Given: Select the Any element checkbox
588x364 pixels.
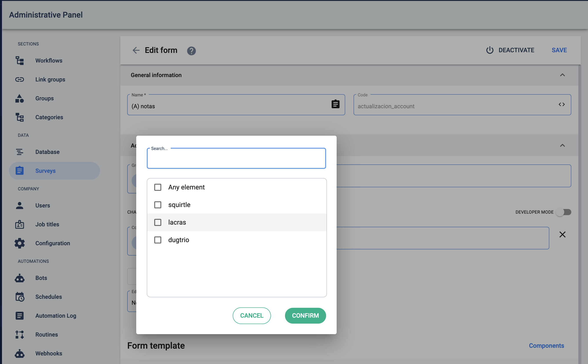Looking at the screenshot, I should click(158, 187).
